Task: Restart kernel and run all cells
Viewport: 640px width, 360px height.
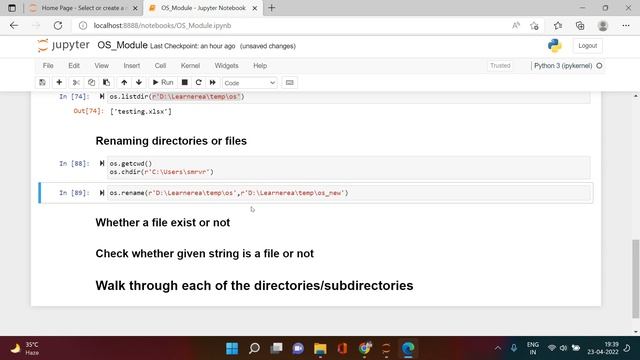Action: coord(213,82)
